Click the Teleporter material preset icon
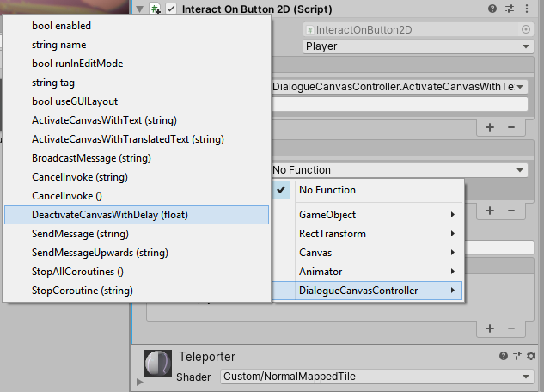The height and width of the screenshot is (392, 544). click(516, 356)
